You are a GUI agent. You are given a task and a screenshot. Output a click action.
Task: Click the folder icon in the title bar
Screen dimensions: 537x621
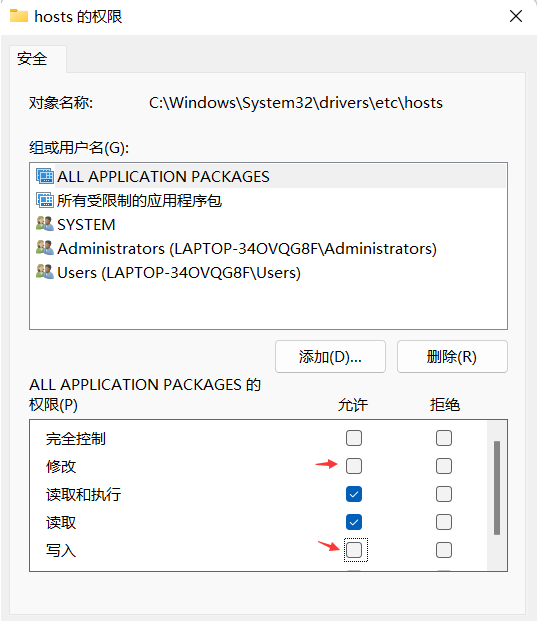19,16
